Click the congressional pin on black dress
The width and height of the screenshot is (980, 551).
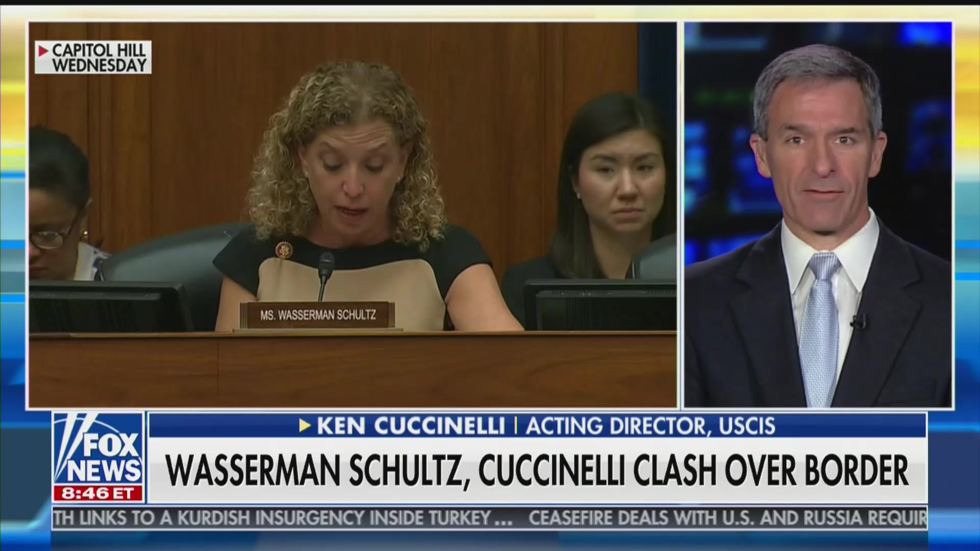point(282,249)
